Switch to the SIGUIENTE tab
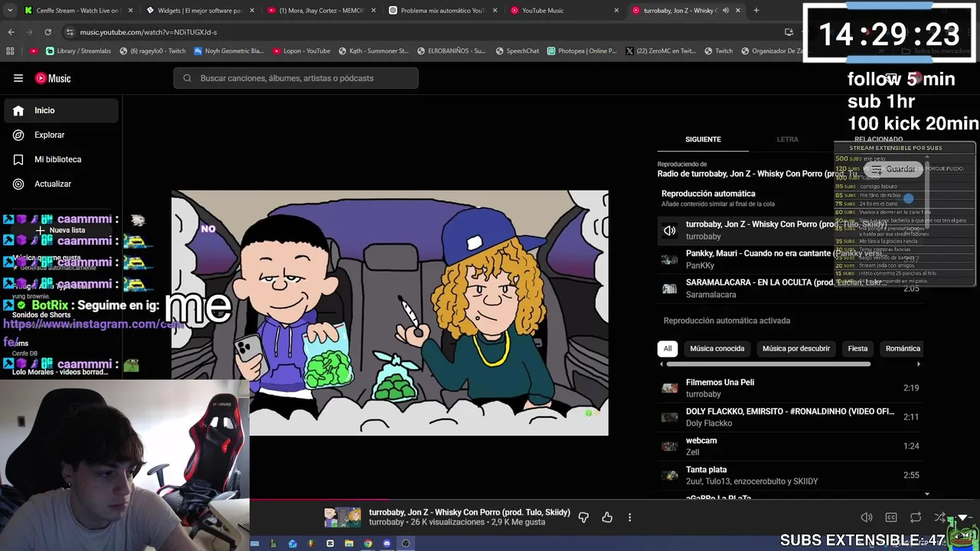Viewport: 980px width, 551px height. pos(703,139)
